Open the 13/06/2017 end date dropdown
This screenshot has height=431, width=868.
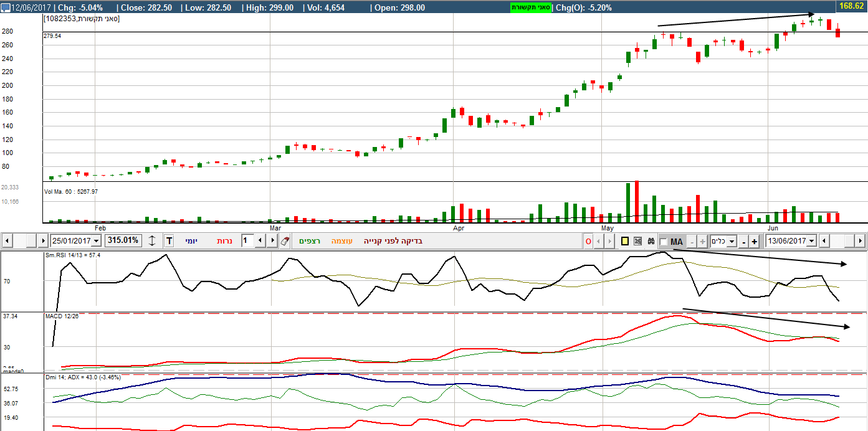pos(811,241)
